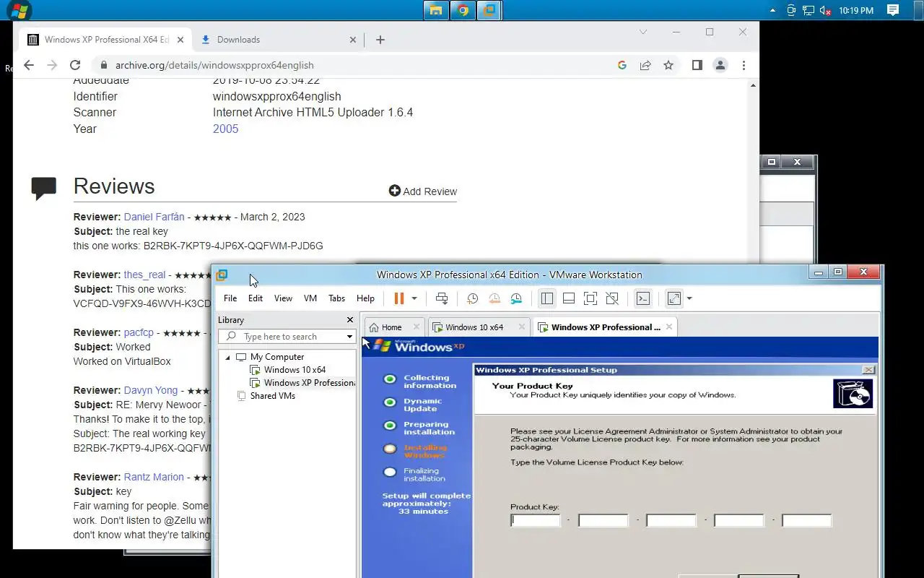924x578 pixels.
Task: Close the Downloads tab in Chrome
Action: click(353, 40)
